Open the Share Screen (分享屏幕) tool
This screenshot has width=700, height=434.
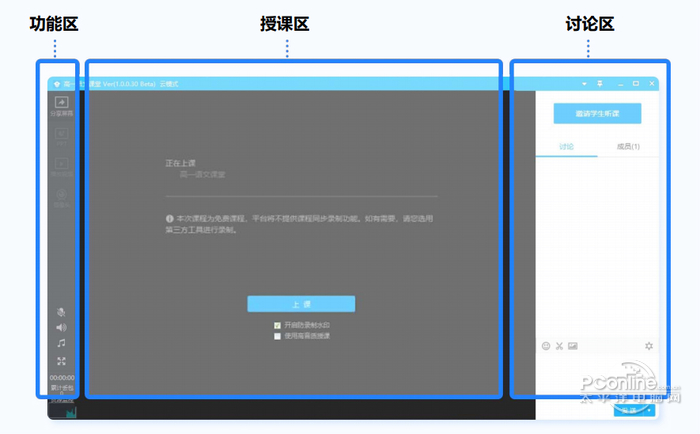tap(62, 106)
